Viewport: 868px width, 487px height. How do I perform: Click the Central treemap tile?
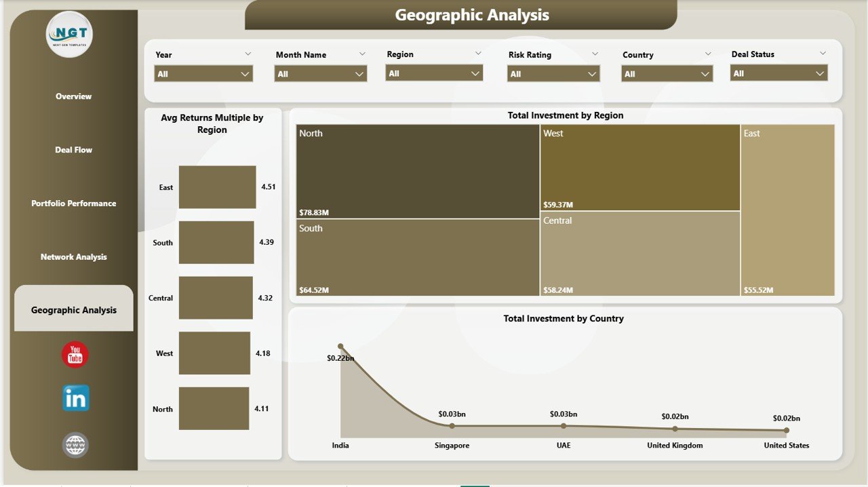pyautogui.click(x=640, y=254)
